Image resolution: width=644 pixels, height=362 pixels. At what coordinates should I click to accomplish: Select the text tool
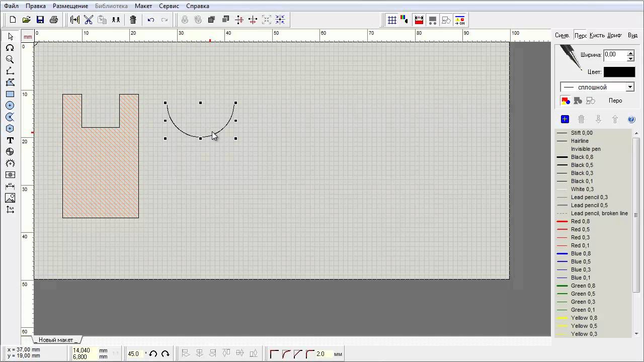pos(10,140)
